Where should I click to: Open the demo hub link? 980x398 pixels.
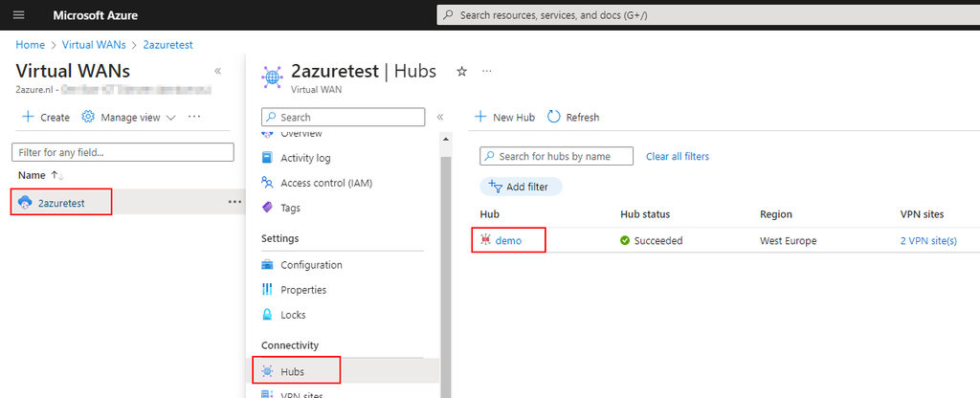pyautogui.click(x=508, y=240)
